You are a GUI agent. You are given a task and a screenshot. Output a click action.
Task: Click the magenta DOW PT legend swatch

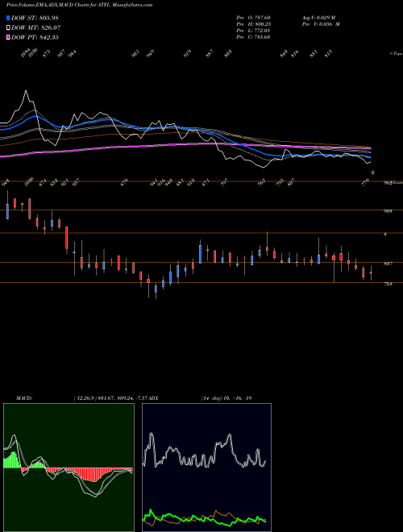9,37
